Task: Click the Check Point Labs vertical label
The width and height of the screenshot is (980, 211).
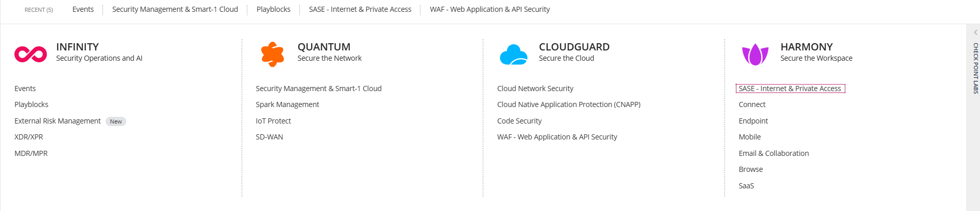Action: point(975,68)
